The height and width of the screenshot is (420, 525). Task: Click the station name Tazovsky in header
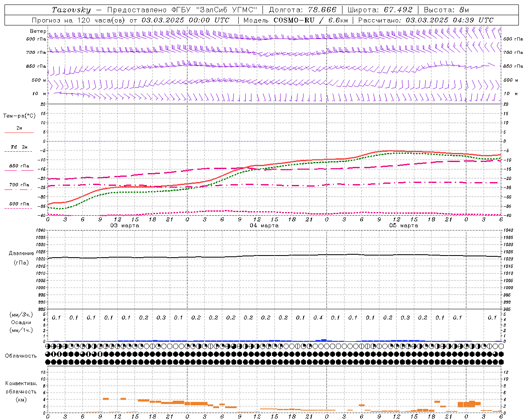point(71,10)
